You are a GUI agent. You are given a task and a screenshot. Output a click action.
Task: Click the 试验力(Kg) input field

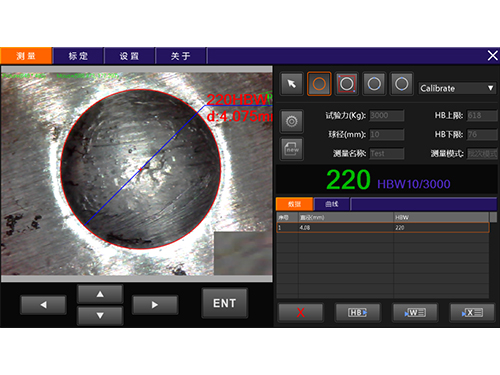tap(387, 115)
